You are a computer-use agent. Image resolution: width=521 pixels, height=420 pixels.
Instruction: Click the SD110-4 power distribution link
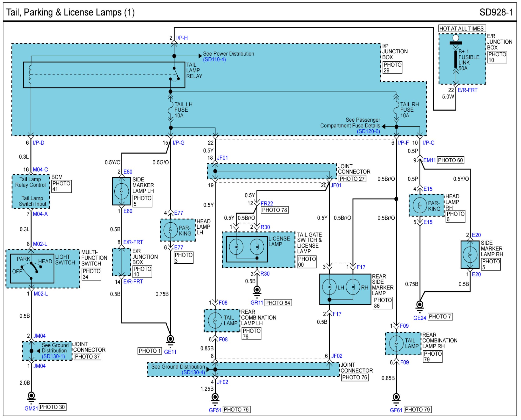coord(214,60)
